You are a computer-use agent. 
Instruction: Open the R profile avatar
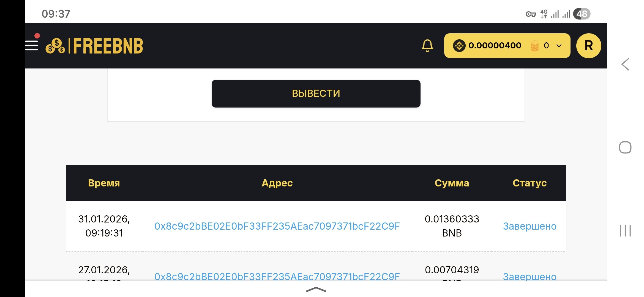pos(588,46)
